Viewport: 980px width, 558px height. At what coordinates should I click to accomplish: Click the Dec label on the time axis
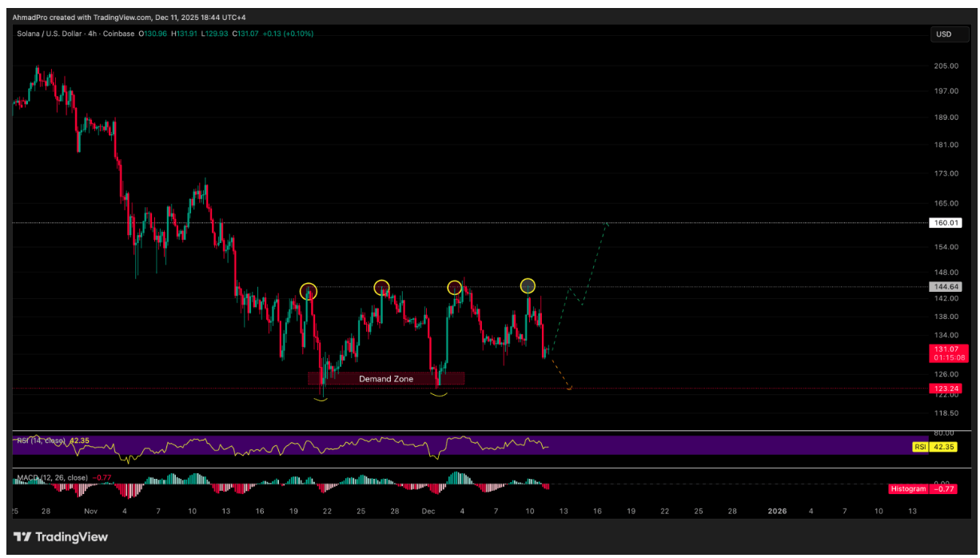[428, 511]
